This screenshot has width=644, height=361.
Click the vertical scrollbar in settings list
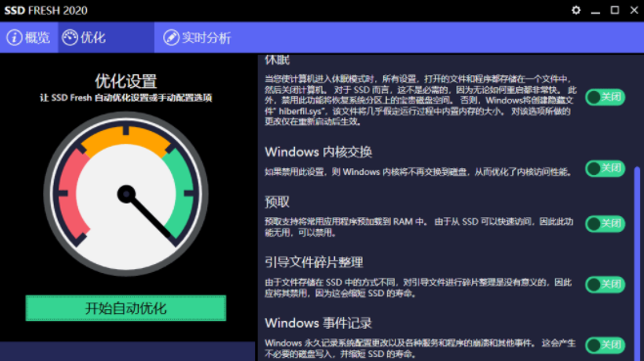click(x=637, y=263)
